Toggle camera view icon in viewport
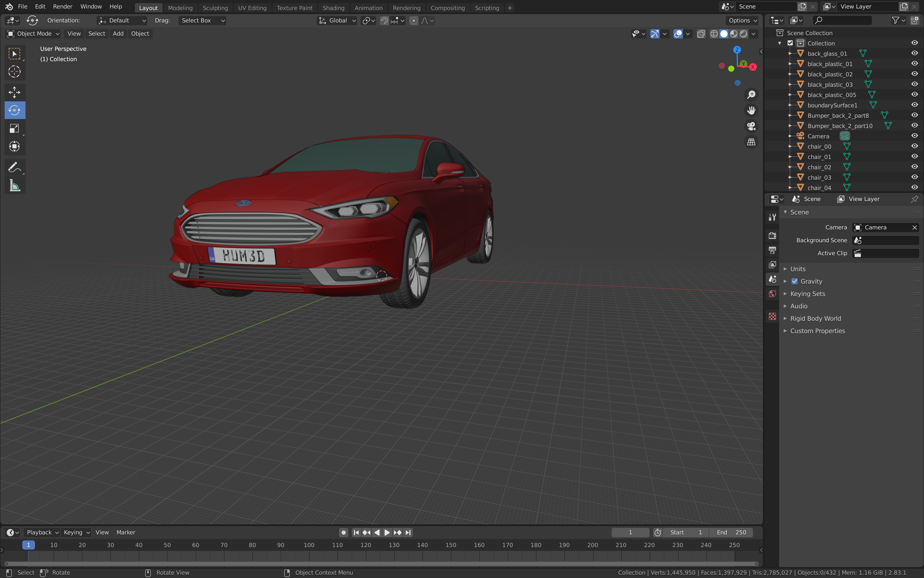Image resolution: width=924 pixels, height=578 pixels. 751,126
